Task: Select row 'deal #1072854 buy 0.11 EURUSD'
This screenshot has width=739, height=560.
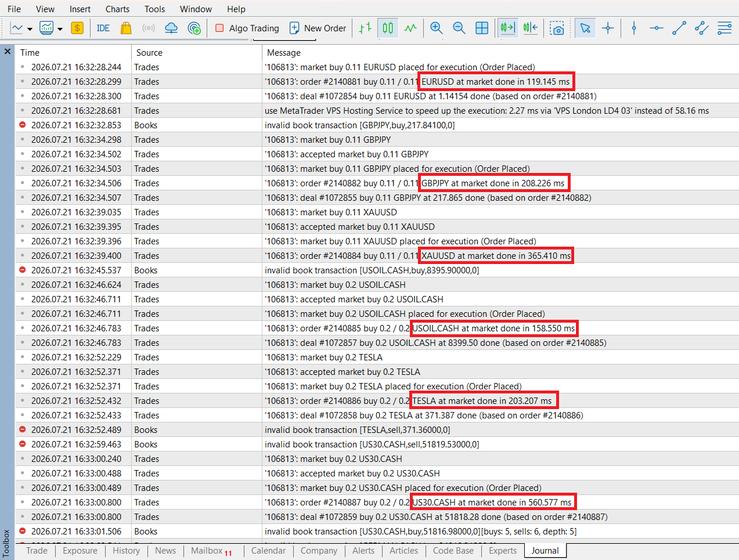Action: coord(377,96)
